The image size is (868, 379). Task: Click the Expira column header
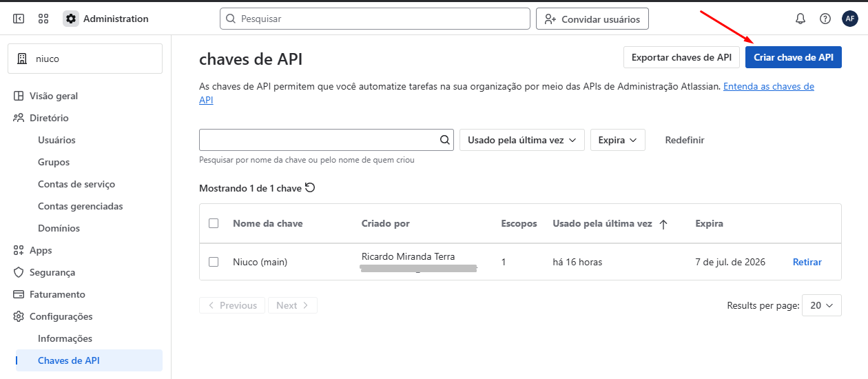pyautogui.click(x=709, y=223)
